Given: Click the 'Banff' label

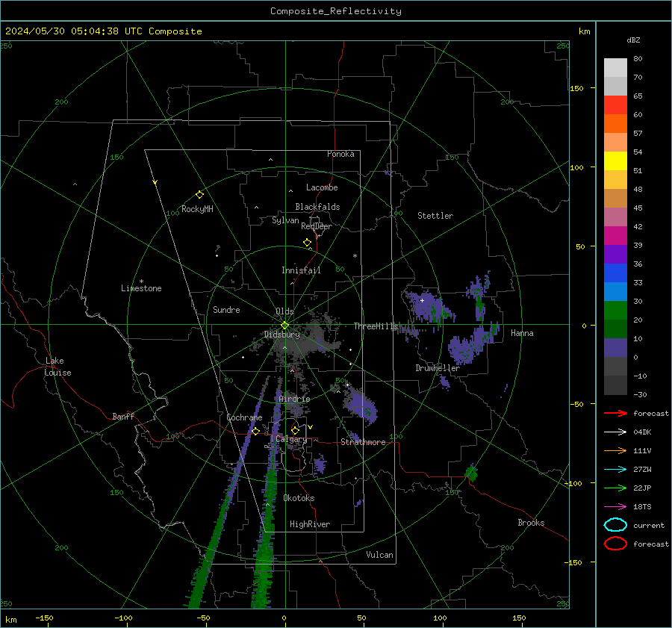Looking at the screenshot, I should coord(123,416).
